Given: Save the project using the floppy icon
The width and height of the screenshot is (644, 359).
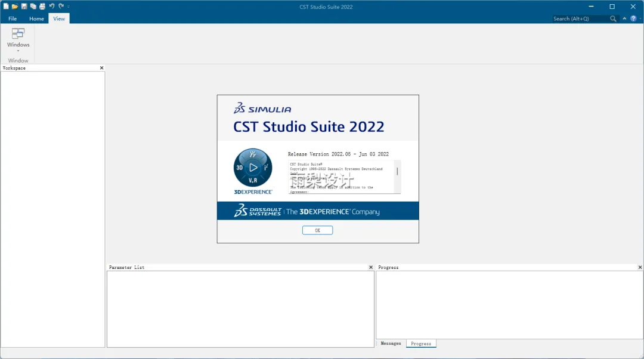Looking at the screenshot, I should [24, 6].
